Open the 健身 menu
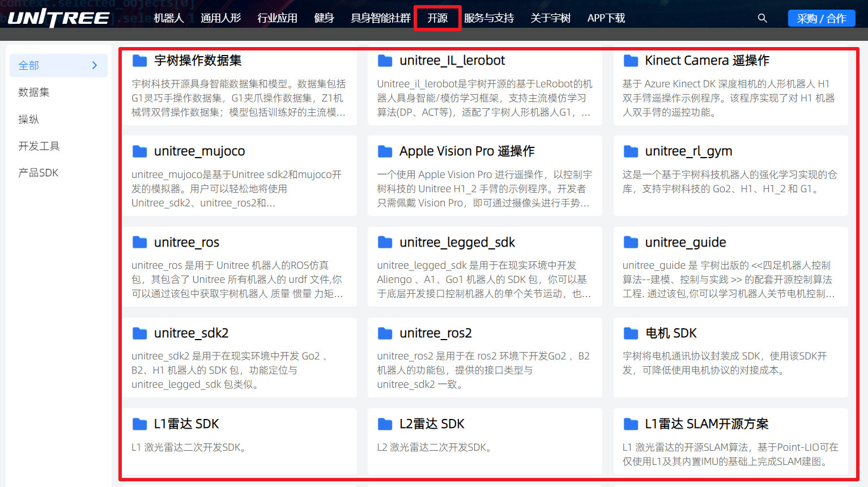Image resolution: width=868 pixels, height=487 pixels. (x=324, y=18)
